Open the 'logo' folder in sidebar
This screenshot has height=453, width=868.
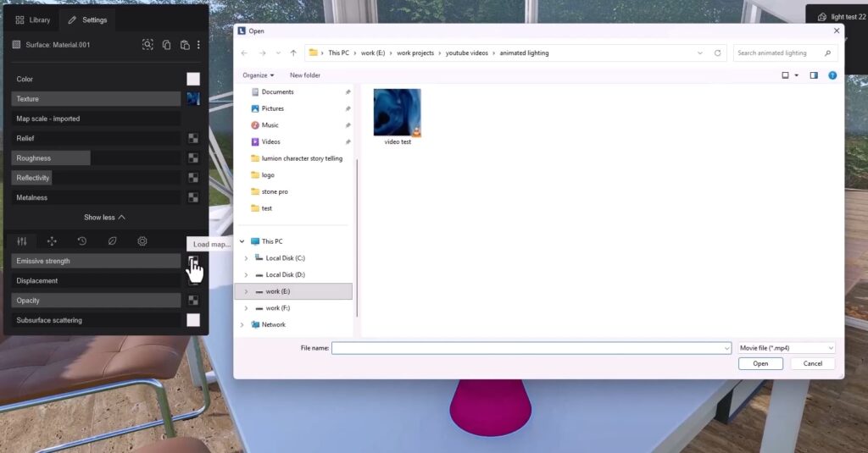[268, 174]
